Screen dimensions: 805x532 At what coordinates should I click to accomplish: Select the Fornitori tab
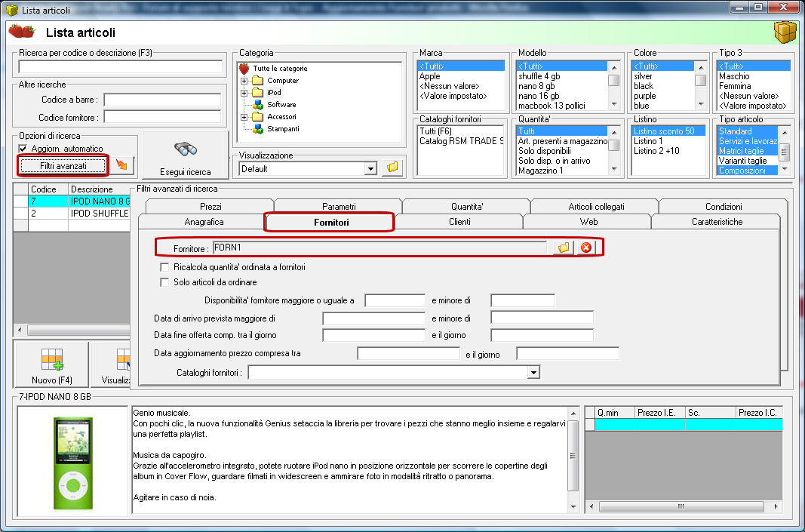click(x=331, y=223)
